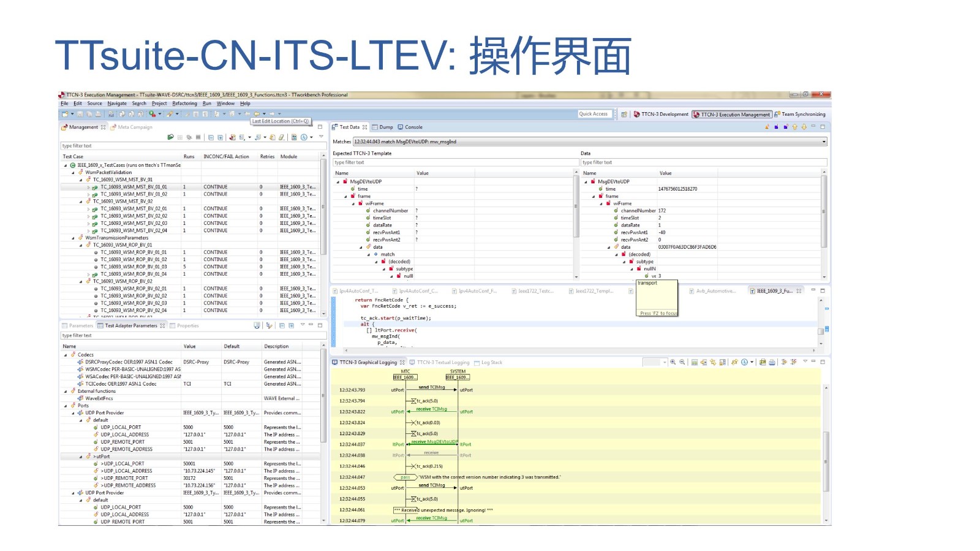This screenshot has width=980, height=551.
Task: Click zoom in icon in Graphical Logging toolbar
Action: click(673, 362)
